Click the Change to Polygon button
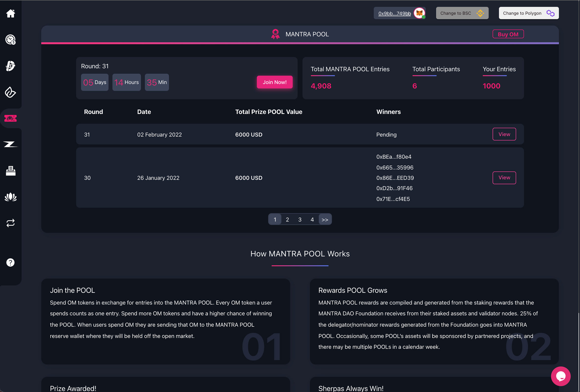This screenshot has height=392, width=580. [529, 13]
